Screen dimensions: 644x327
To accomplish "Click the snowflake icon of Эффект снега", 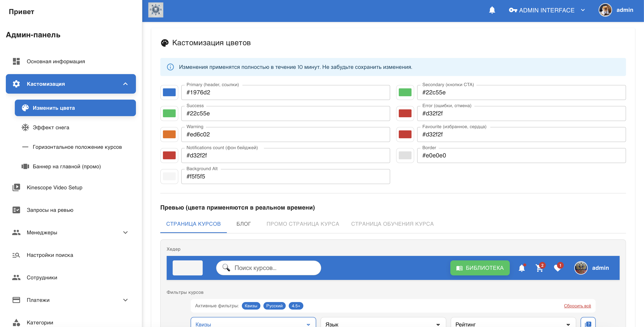I will 25,127.
